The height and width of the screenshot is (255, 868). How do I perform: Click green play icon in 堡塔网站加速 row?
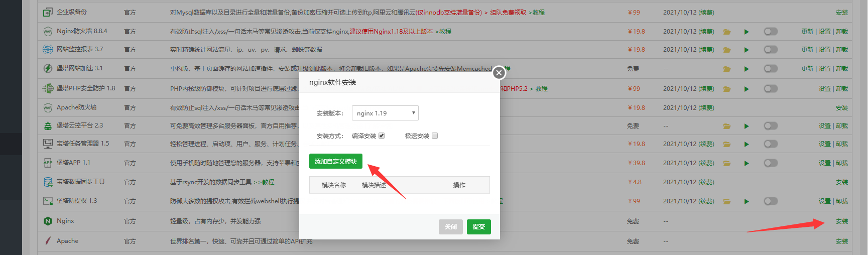pyautogui.click(x=747, y=69)
